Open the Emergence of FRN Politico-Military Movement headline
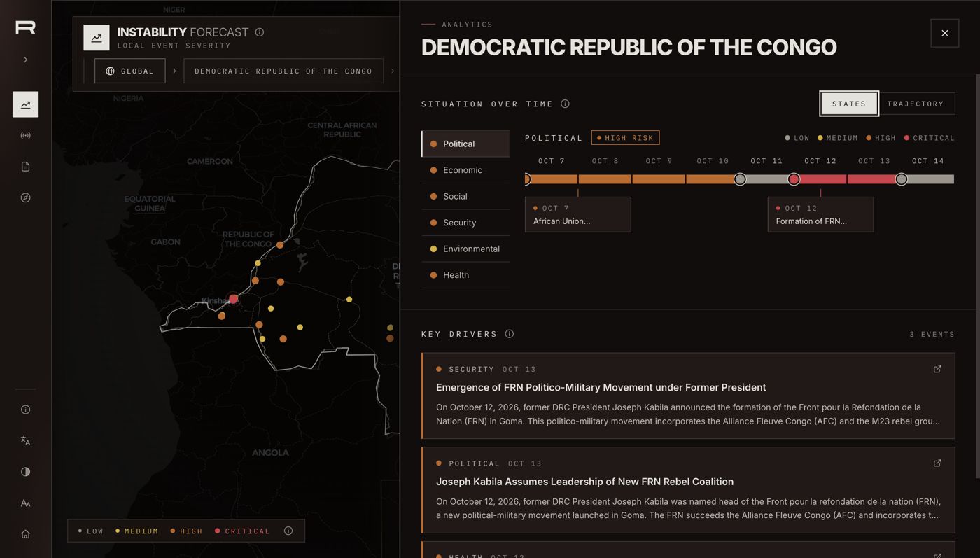This screenshot has width=980, height=558. [601, 387]
